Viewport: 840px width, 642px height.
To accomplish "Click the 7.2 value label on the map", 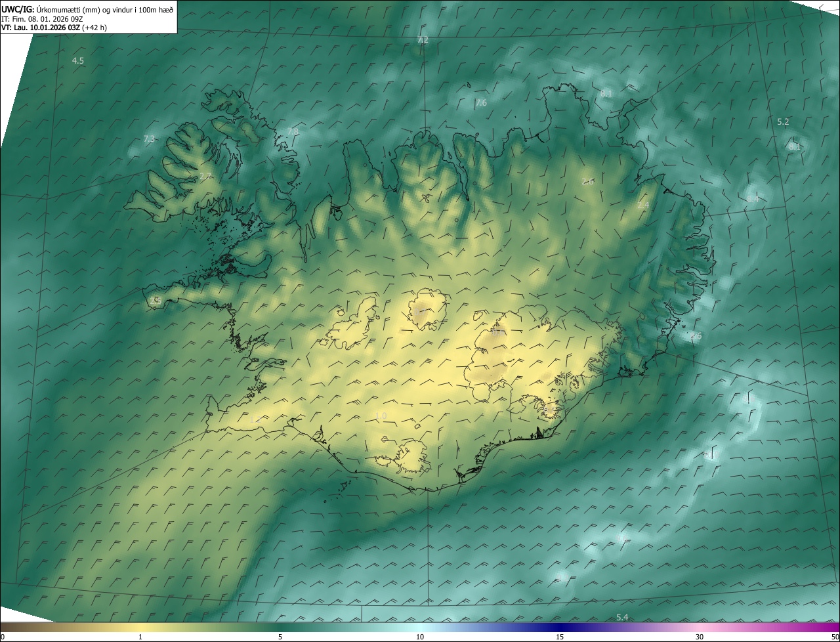I will tap(423, 40).
